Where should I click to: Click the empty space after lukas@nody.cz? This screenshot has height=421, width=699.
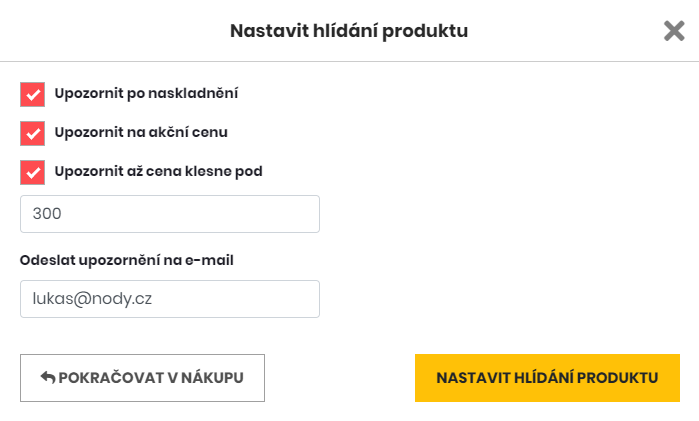[236, 299]
